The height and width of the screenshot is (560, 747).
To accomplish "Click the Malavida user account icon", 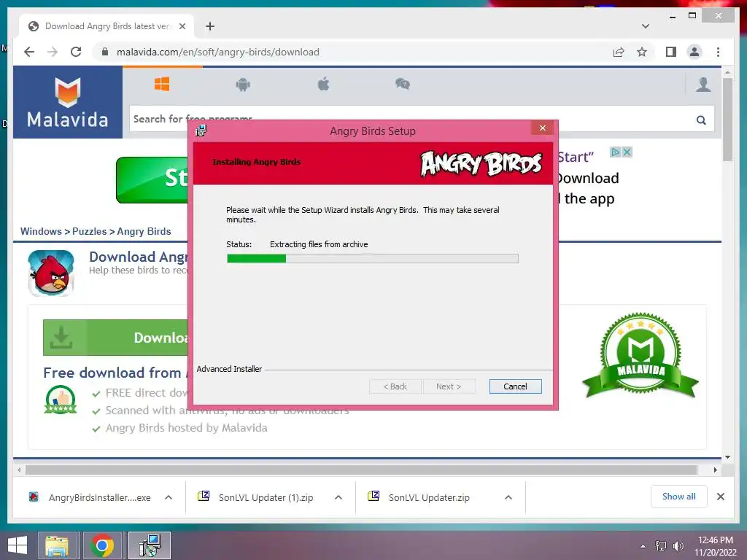I will [703, 85].
